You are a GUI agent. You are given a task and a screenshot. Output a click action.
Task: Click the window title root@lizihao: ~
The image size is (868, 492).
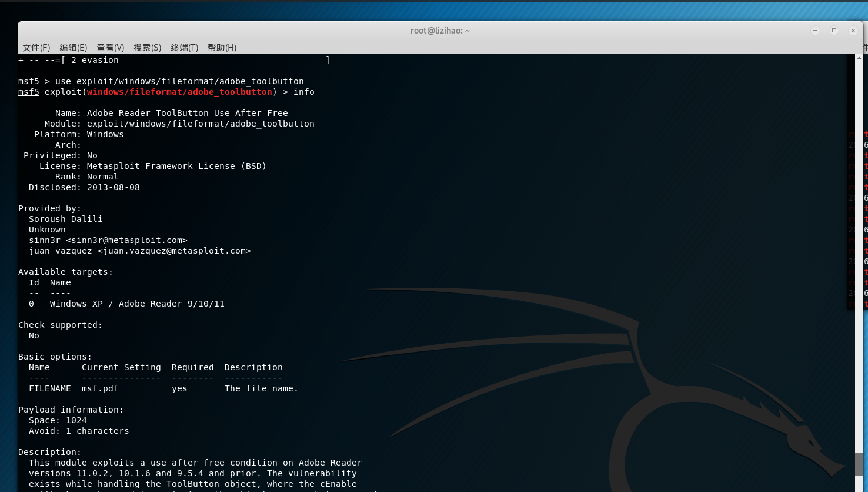coord(440,31)
